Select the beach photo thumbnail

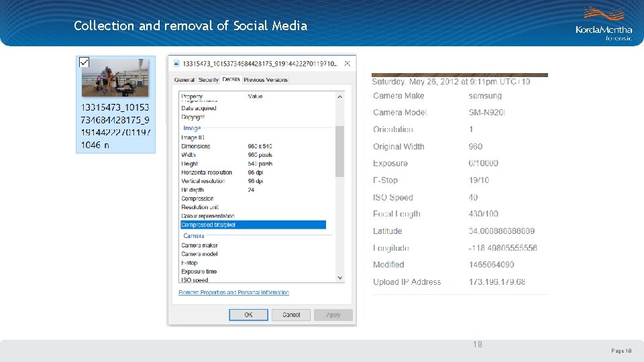tap(115, 78)
